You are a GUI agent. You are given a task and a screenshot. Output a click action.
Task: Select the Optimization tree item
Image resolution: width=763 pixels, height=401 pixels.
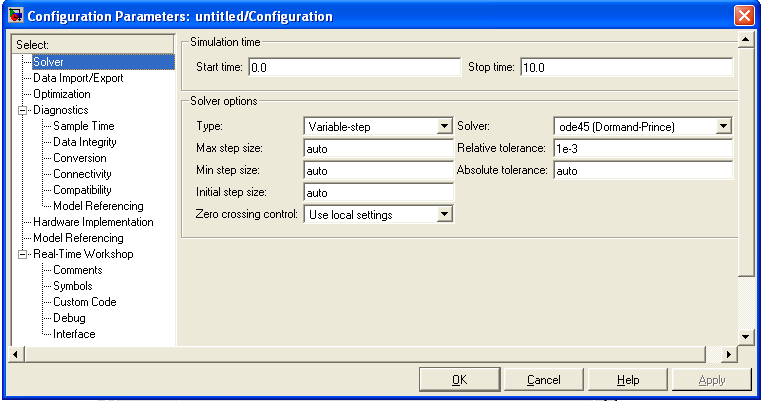point(62,94)
